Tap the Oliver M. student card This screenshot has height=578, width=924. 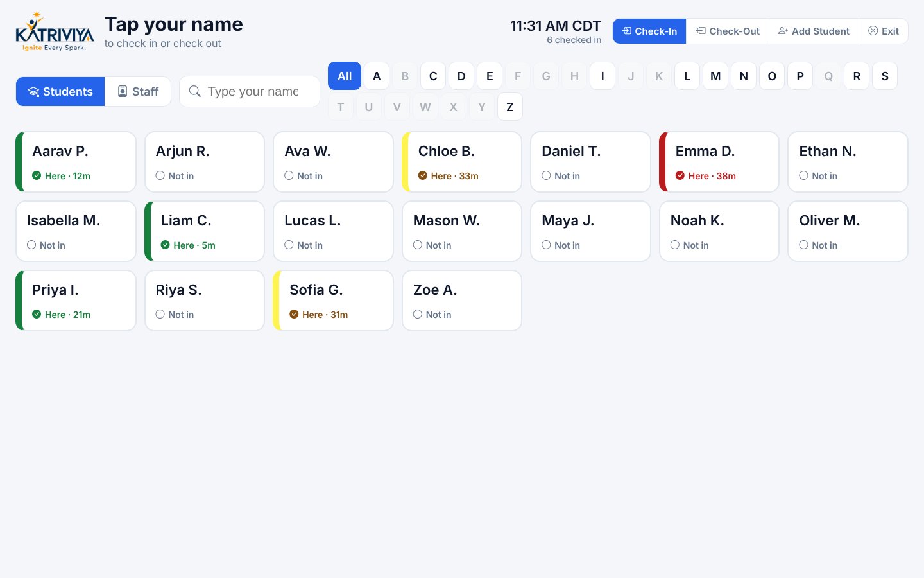point(848,231)
